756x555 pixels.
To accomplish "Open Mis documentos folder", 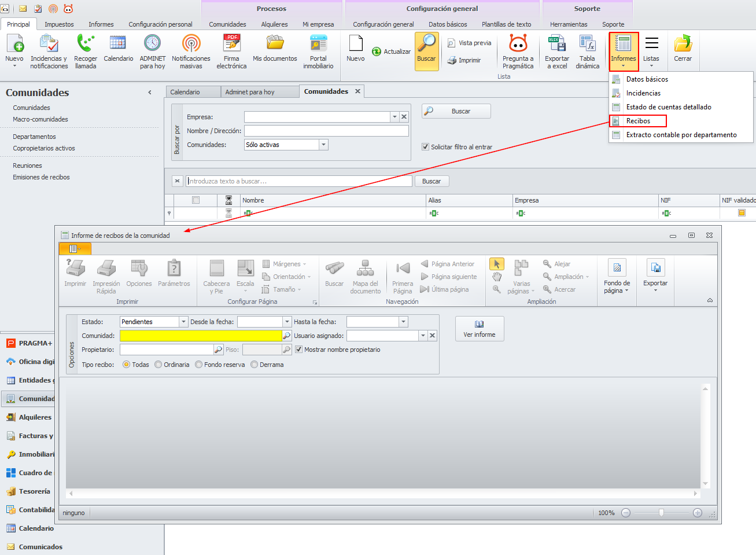I will click(x=275, y=48).
